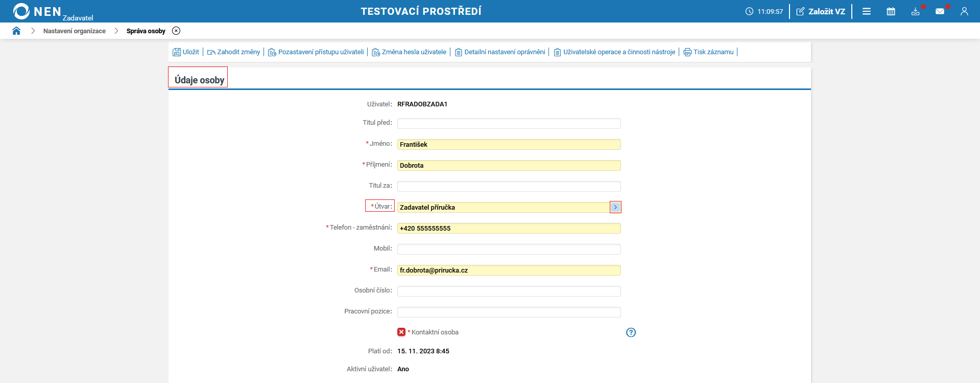Open Změna hesla uživatele

[409, 52]
